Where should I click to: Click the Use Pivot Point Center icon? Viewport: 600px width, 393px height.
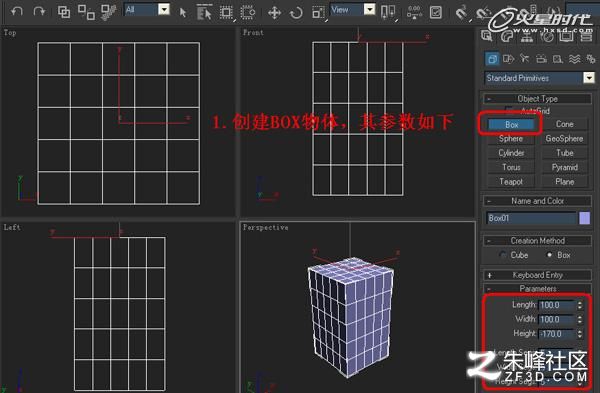click(388, 12)
